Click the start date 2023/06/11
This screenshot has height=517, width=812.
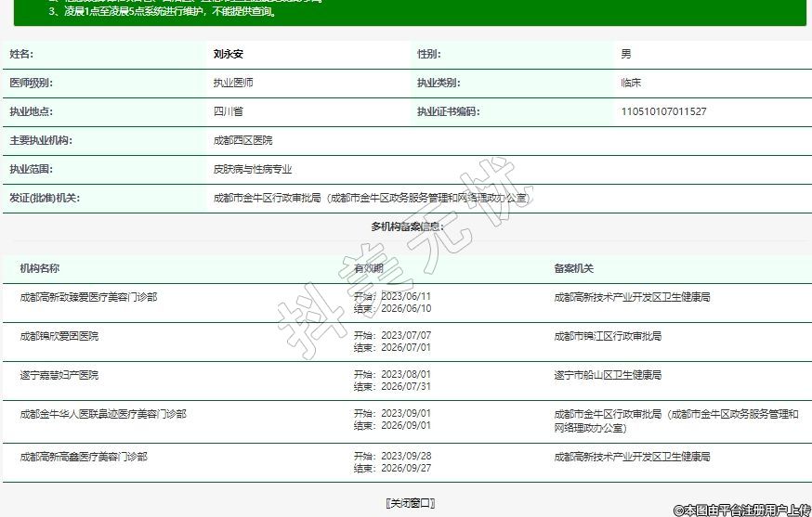[406, 297]
